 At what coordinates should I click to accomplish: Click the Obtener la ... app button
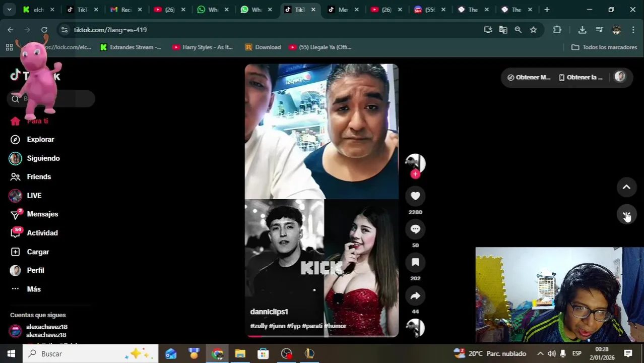(x=581, y=77)
